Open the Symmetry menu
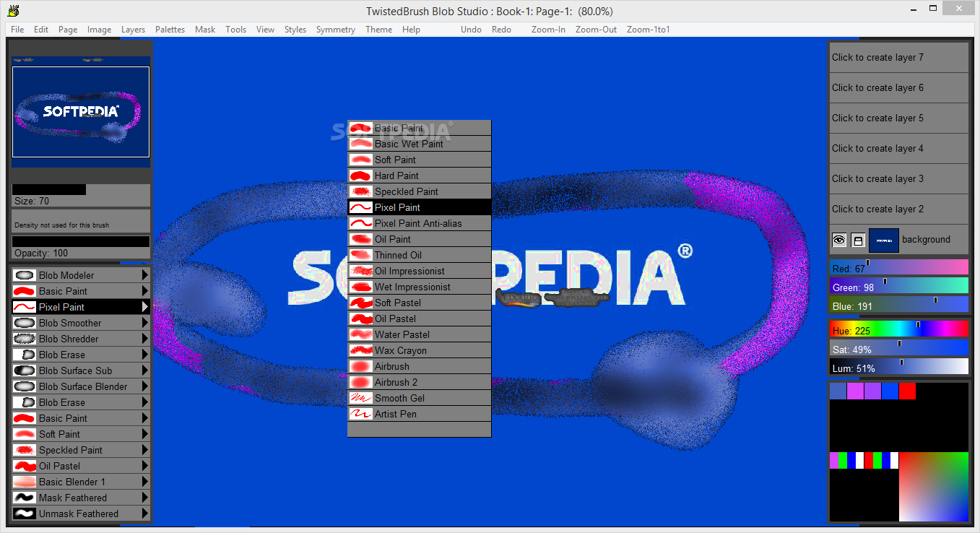The image size is (980, 533). (336, 30)
